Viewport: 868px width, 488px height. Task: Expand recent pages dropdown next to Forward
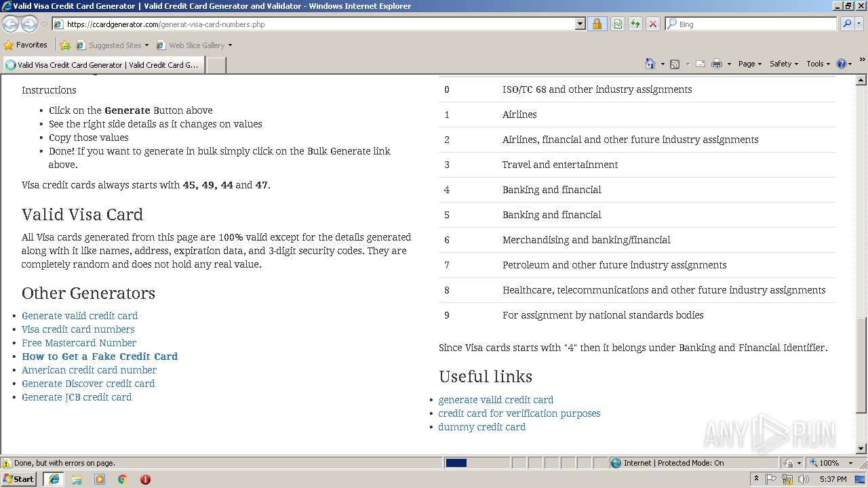coord(45,24)
